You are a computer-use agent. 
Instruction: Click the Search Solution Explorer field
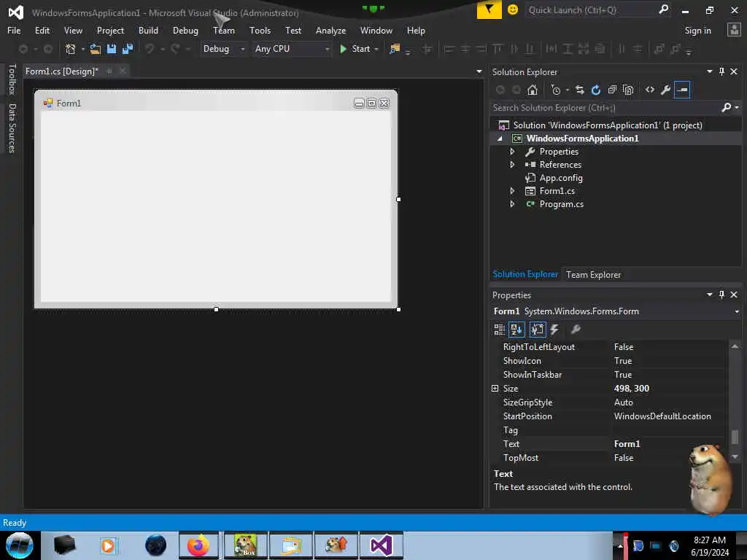[606, 108]
